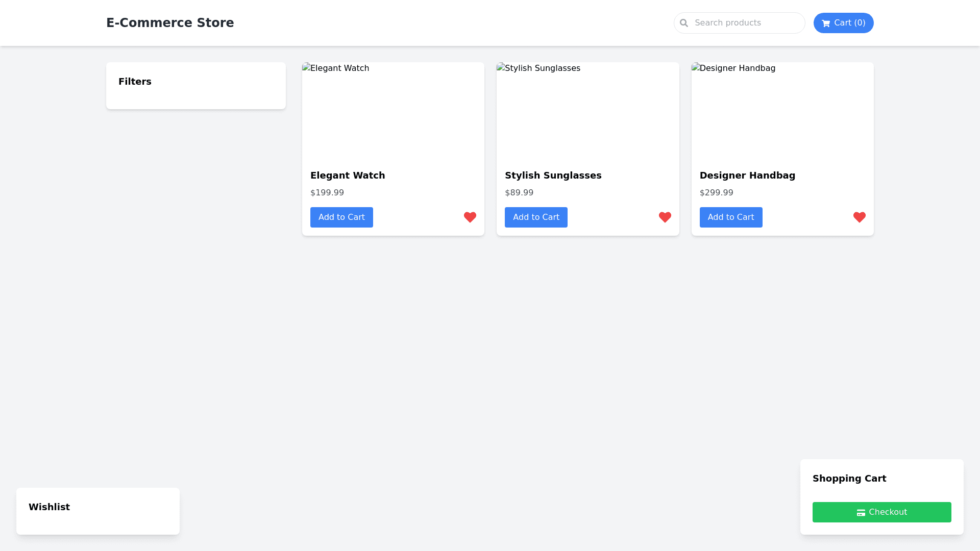Select the Designer Handbag product name

(x=747, y=176)
